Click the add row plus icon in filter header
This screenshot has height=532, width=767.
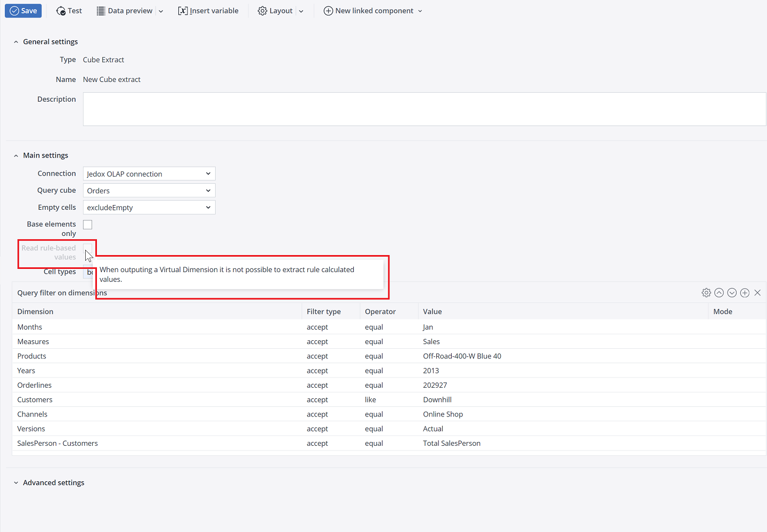[745, 293]
